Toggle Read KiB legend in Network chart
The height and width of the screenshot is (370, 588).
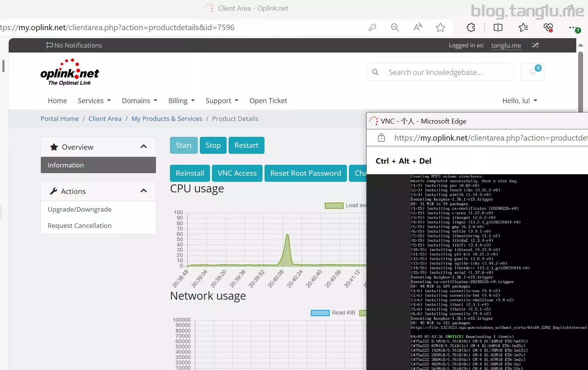pyautogui.click(x=320, y=313)
